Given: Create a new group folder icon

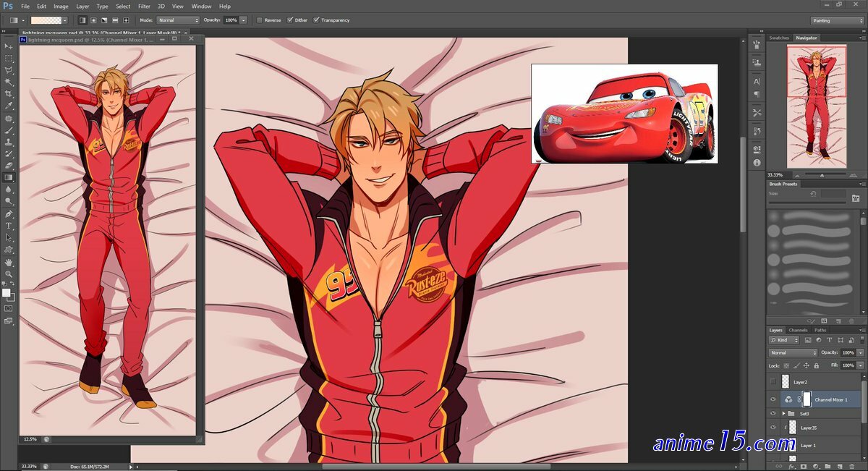Looking at the screenshot, I should (827, 466).
